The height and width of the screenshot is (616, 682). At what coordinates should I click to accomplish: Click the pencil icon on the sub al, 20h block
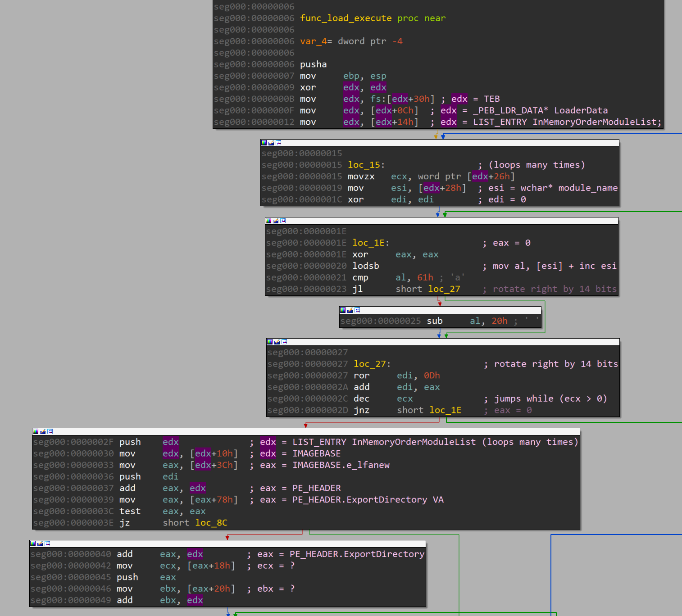[350, 310]
